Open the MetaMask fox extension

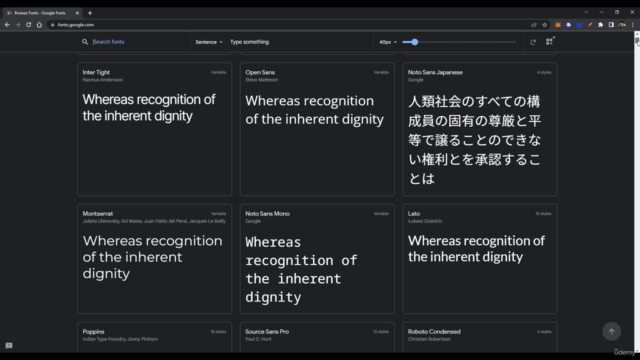point(558,25)
